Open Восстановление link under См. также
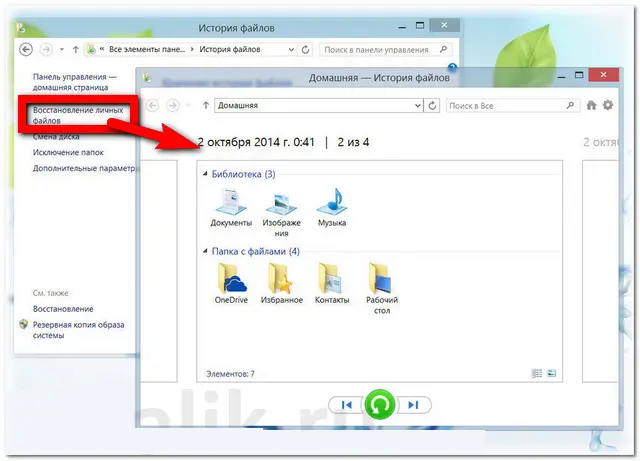 pyautogui.click(x=63, y=309)
